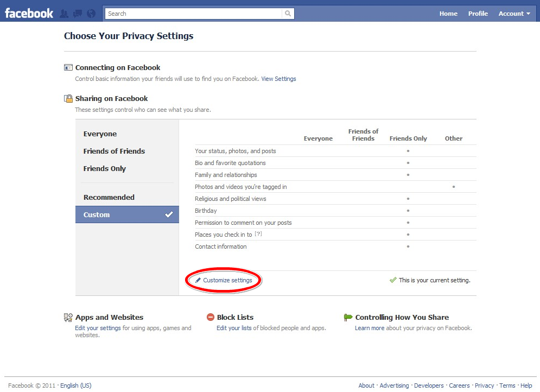Select the Custom preset
This screenshot has height=392, width=540.
127,214
